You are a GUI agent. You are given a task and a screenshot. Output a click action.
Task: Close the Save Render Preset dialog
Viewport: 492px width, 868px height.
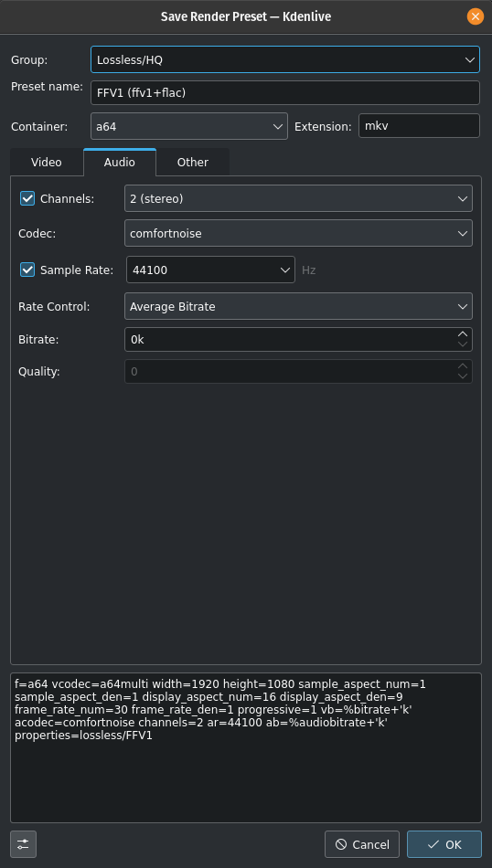pyautogui.click(x=475, y=16)
